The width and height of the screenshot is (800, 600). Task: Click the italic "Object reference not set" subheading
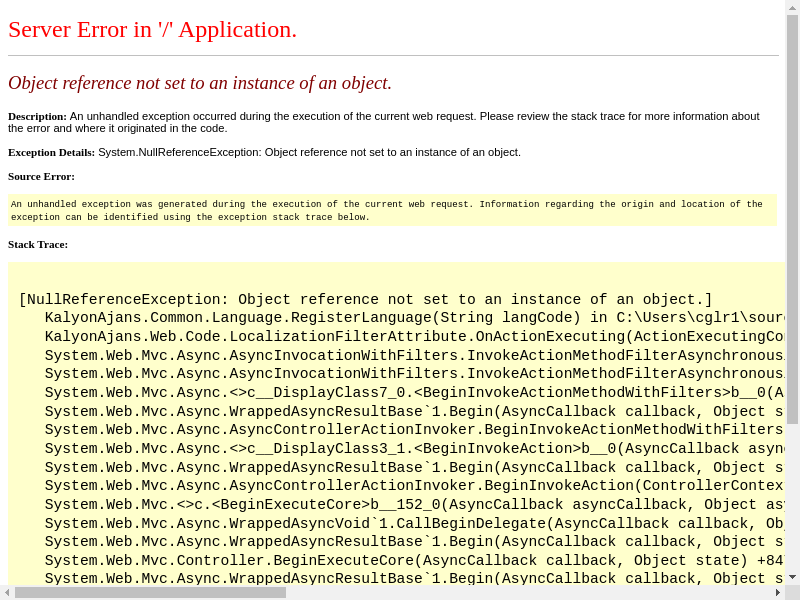click(200, 83)
